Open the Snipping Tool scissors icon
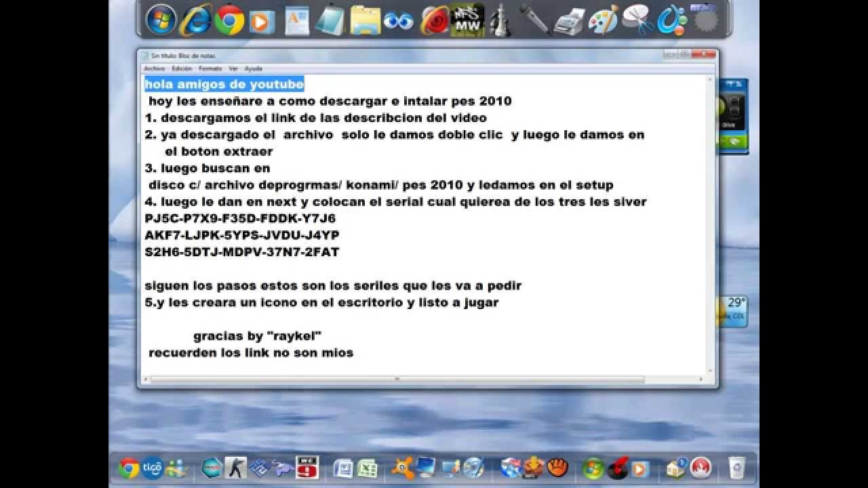The image size is (868, 488). (637, 20)
